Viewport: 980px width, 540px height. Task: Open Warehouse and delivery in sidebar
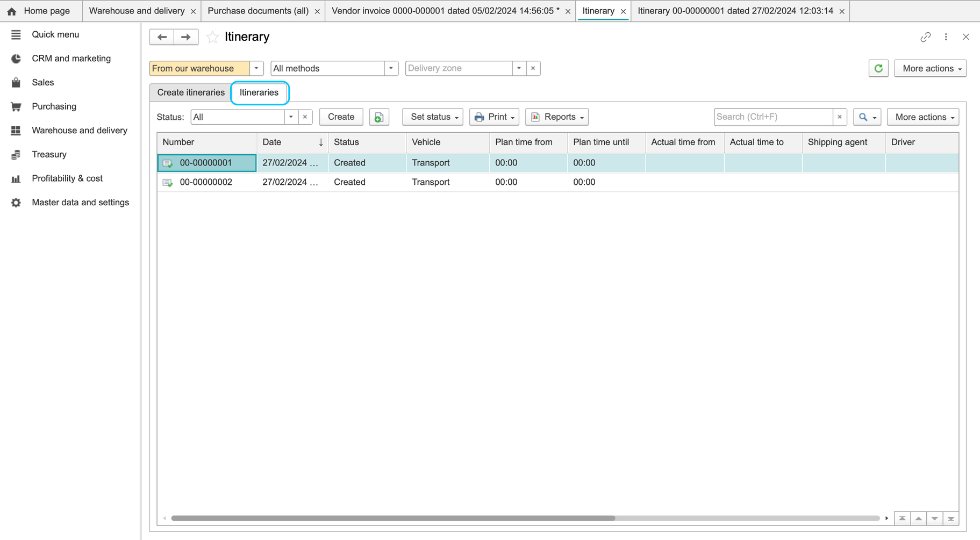coord(80,130)
